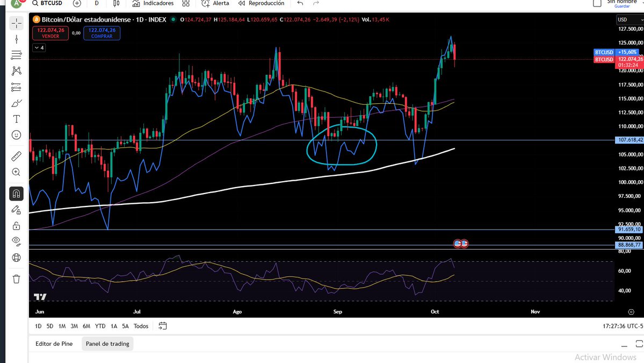644x363 pixels.
Task: Open the chart patterns tool
Action: point(17,71)
